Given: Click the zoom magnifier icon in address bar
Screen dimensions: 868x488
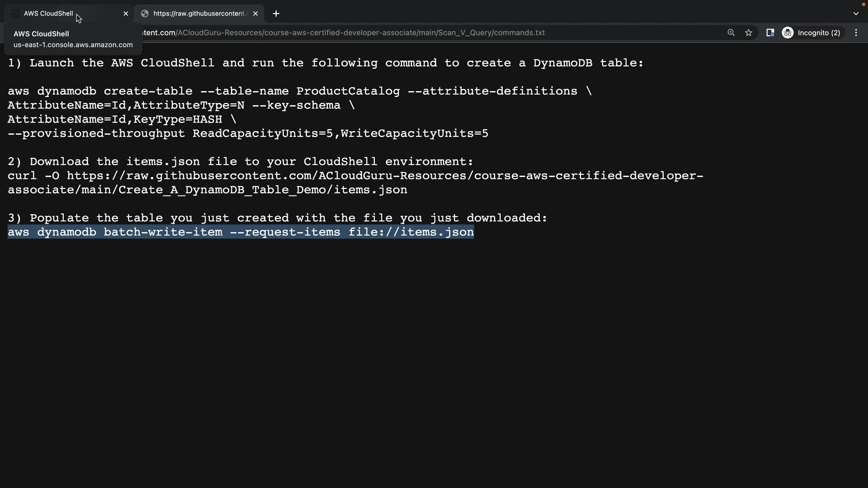Looking at the screenshot, I should [731, 33].
